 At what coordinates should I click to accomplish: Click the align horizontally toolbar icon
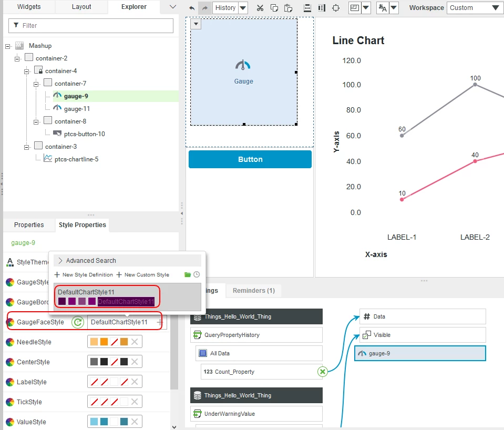pyautogui.click(x=307, y=8)
